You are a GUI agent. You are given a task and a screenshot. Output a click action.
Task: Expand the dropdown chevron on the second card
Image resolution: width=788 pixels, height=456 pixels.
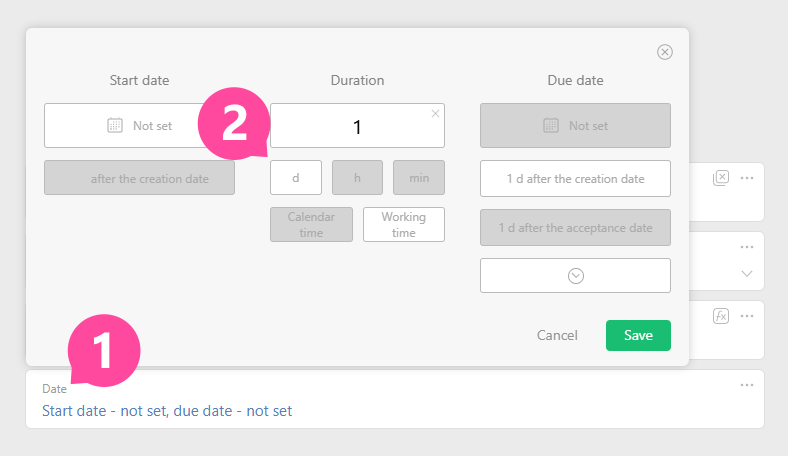click(x=747, y=273)
